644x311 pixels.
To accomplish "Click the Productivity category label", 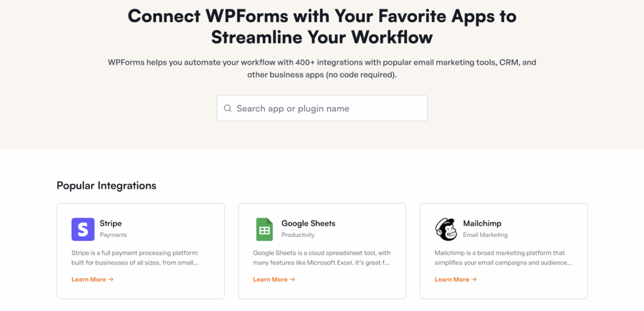I will (x=298, y=235).
